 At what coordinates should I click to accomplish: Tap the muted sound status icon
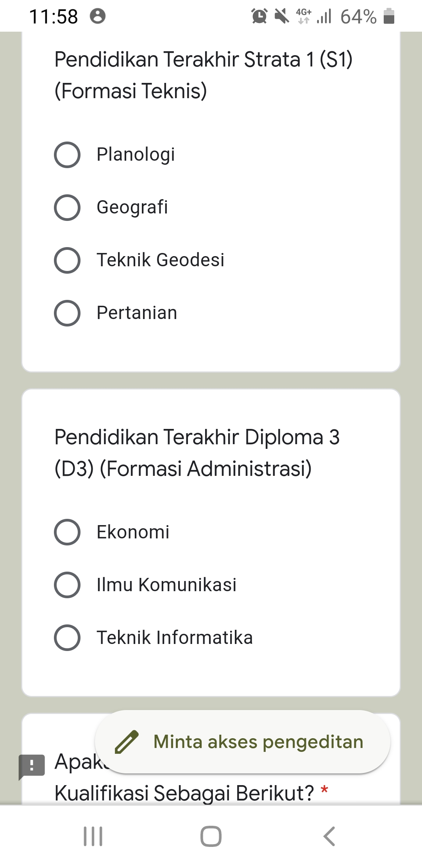pyautogui.click(x=282, y=16)
